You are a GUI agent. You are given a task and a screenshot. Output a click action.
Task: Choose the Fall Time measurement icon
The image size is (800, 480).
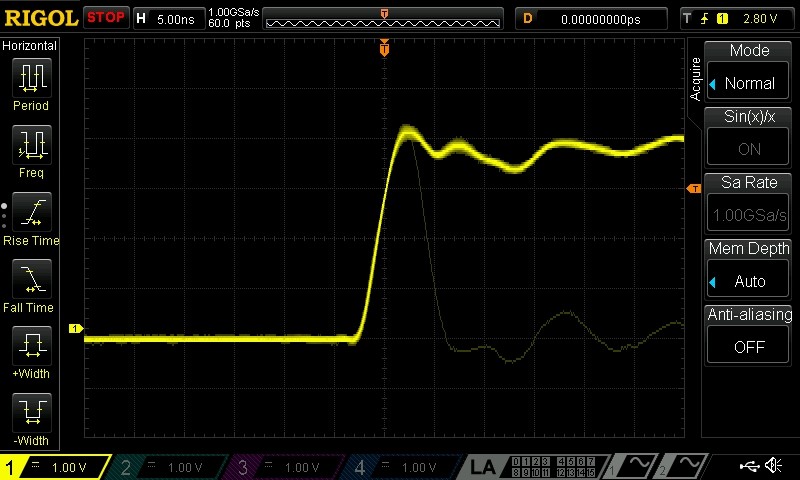pyautogui.click(x=32, y=279)
